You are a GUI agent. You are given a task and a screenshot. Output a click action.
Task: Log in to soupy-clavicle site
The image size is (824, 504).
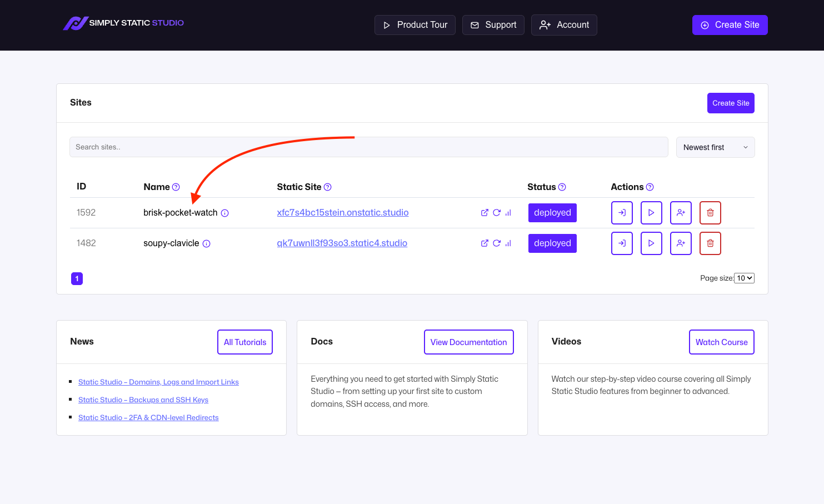[x=622, y=243]
